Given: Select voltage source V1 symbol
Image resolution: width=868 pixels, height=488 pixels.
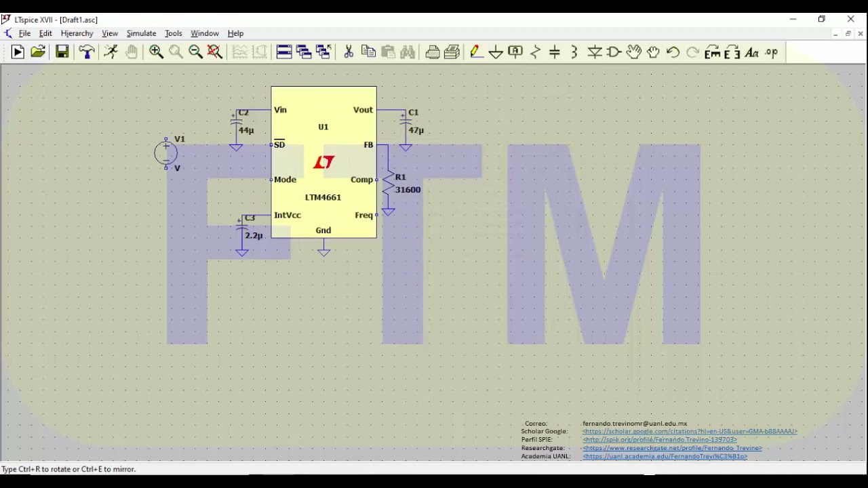Looking at the screenshot, I should tap(166, 153).
